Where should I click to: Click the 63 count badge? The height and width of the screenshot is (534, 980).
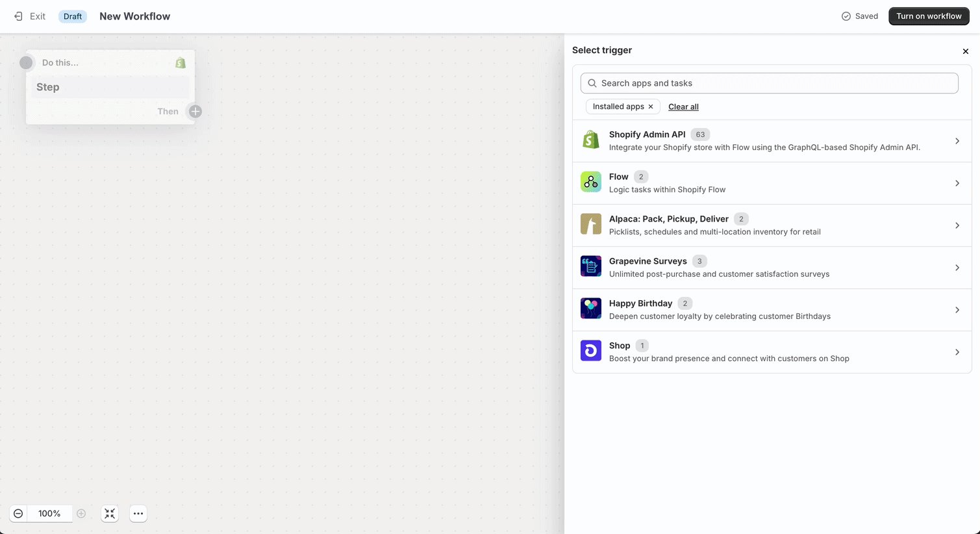pos(700,134)
